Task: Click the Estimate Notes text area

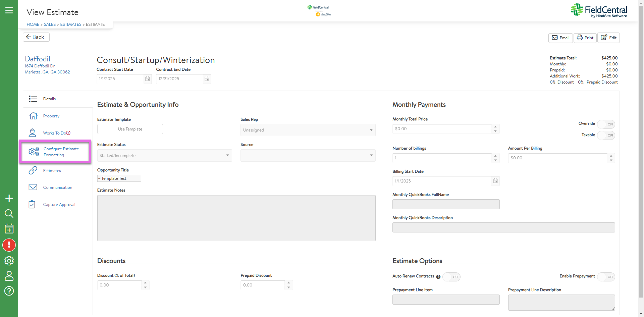Action: 236,218
